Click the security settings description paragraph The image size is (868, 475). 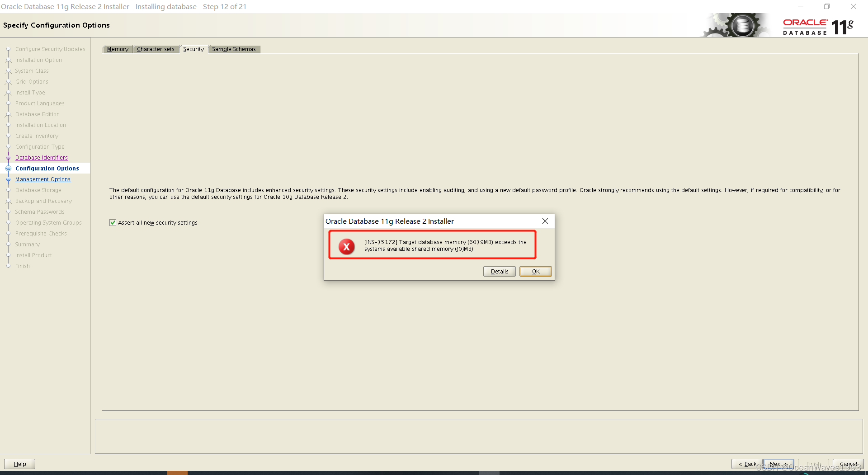(475, 193)
